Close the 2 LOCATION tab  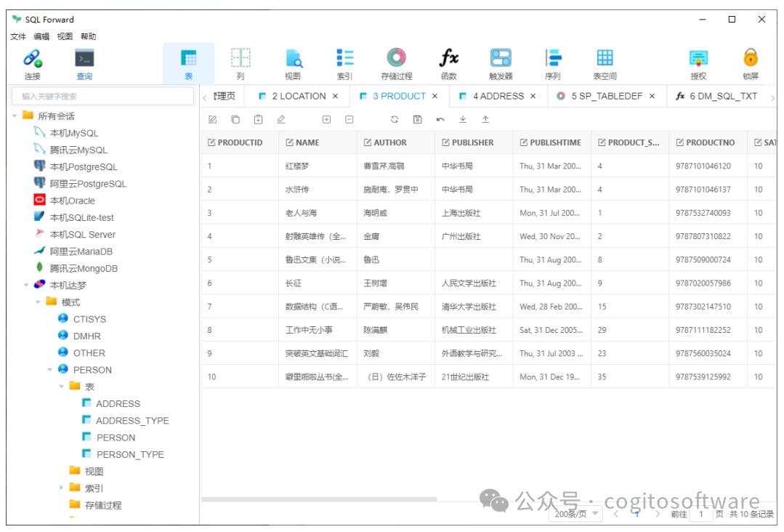pyautogui.click(x=335, y=96)
